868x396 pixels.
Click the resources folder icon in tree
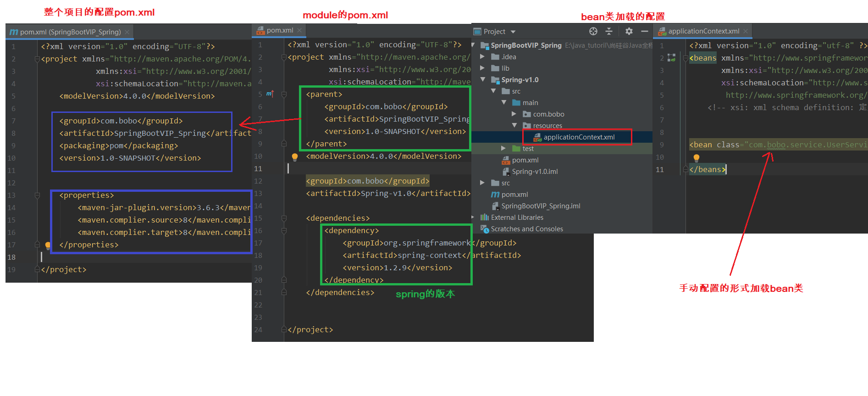[x=527, y=125]
